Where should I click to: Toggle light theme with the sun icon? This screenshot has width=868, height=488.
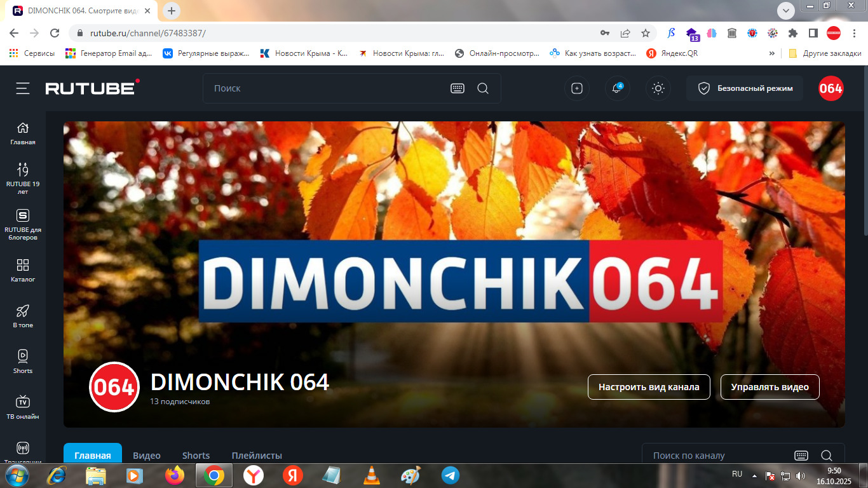click(x=658, y=88)
